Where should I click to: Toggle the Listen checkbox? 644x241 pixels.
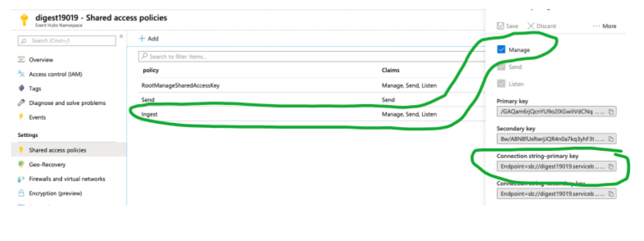[x=501, y=84]
